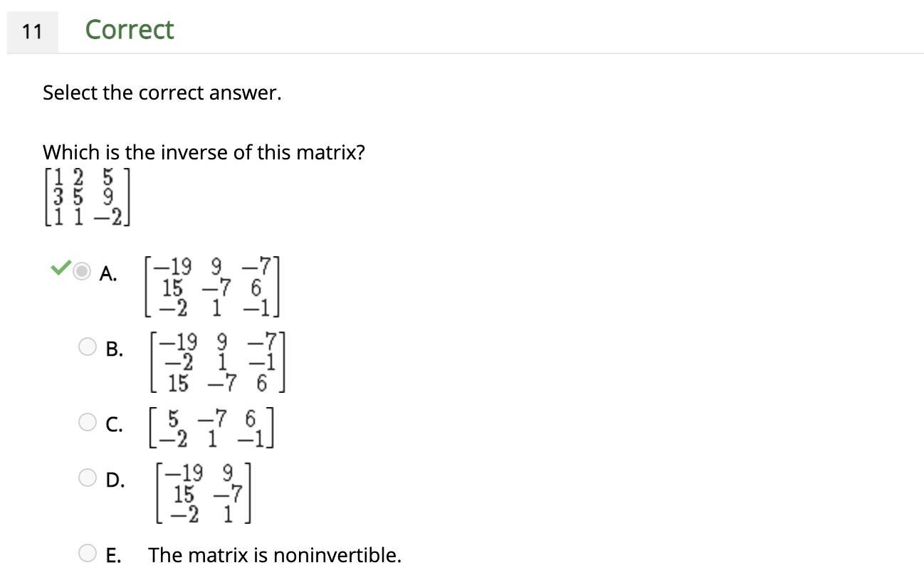Select radio button for option B

pos(87,347)
